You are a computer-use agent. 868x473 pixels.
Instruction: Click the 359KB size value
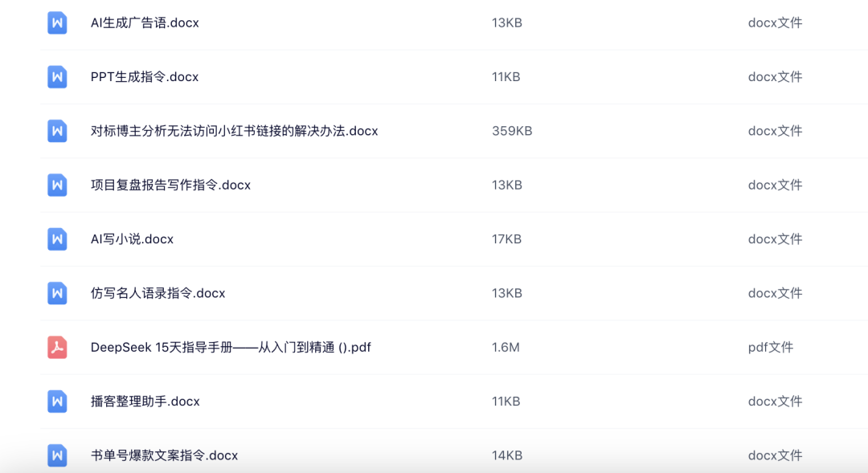point(512,131)
